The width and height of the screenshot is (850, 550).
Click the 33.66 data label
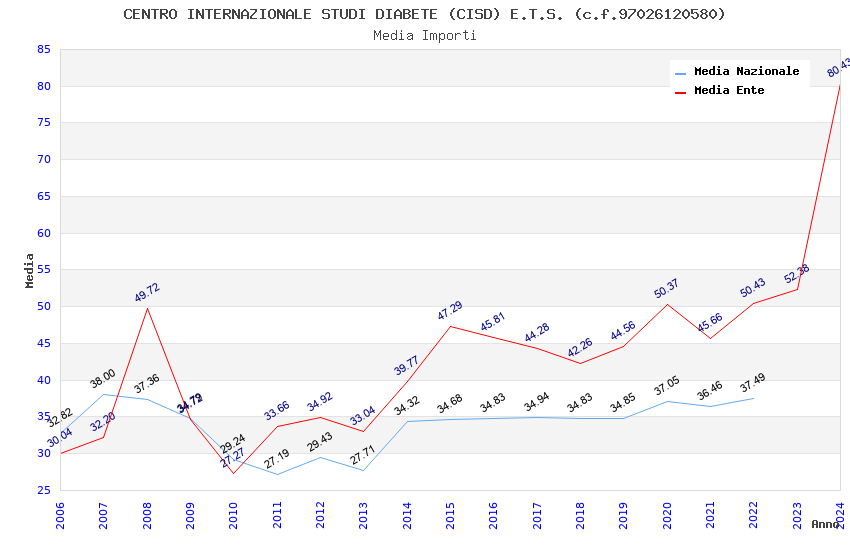click(x=277, y=410)
